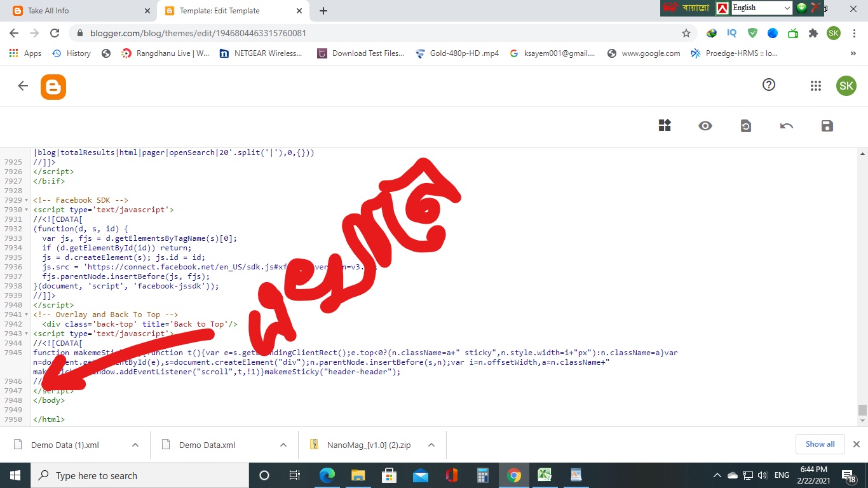Click the green download button in Bijoy bar
The image size is (868, 488).
[x=802, y=8]
